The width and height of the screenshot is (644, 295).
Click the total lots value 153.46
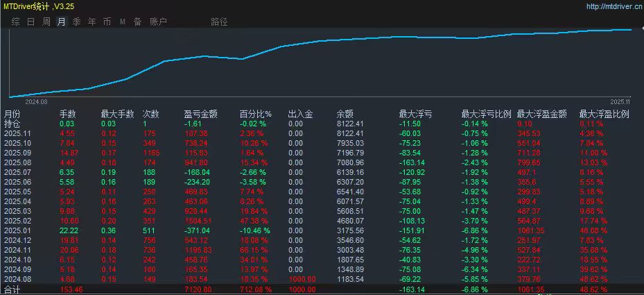coord(71,290)
